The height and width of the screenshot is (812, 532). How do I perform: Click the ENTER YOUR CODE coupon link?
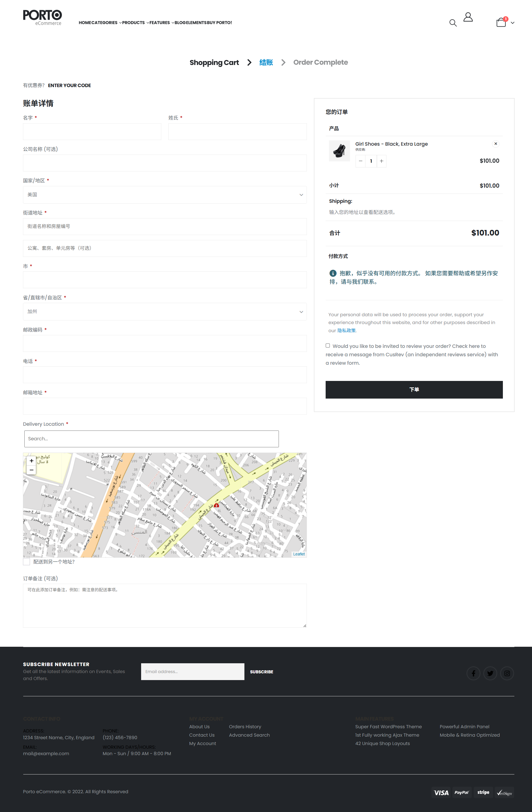pos(69,85)
